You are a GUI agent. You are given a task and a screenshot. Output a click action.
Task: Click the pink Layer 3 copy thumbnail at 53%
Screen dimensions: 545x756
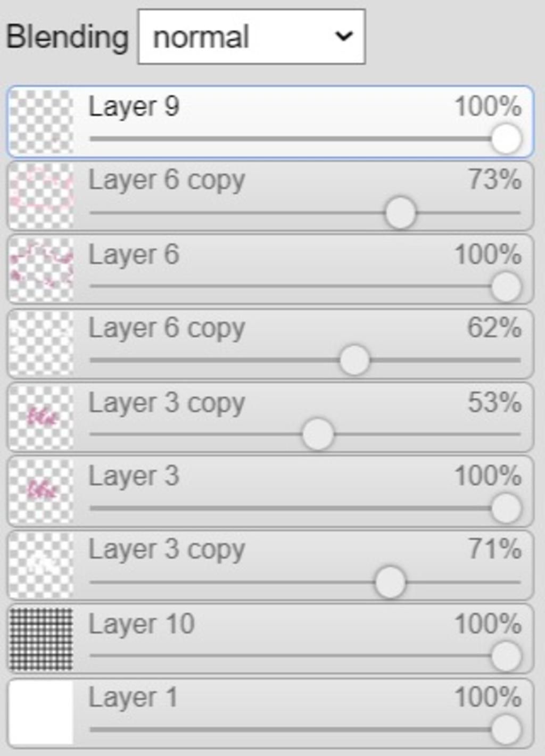[x=42, y=418]
